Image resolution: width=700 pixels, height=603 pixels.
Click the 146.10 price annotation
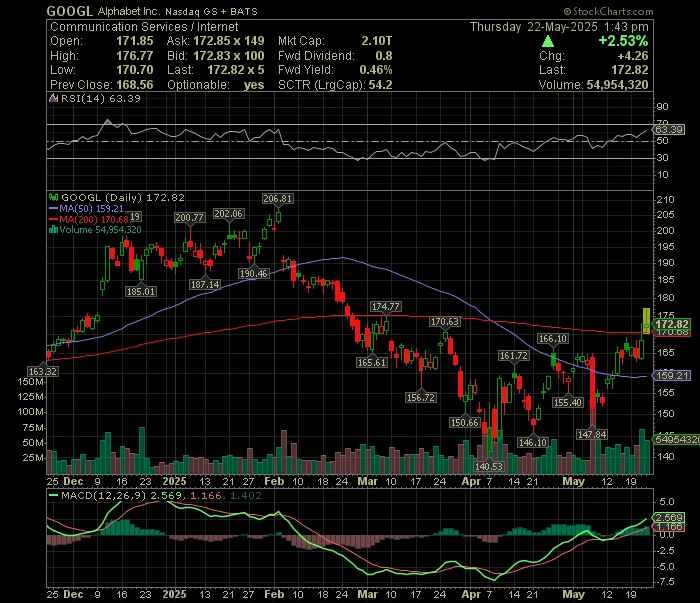(533, 442)
